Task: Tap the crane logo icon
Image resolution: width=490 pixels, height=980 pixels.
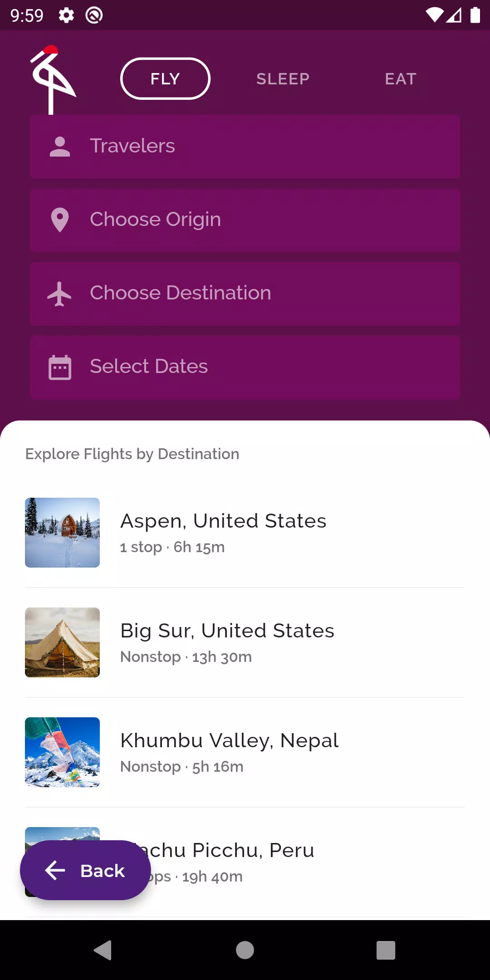Action: (x=53, y=79)
